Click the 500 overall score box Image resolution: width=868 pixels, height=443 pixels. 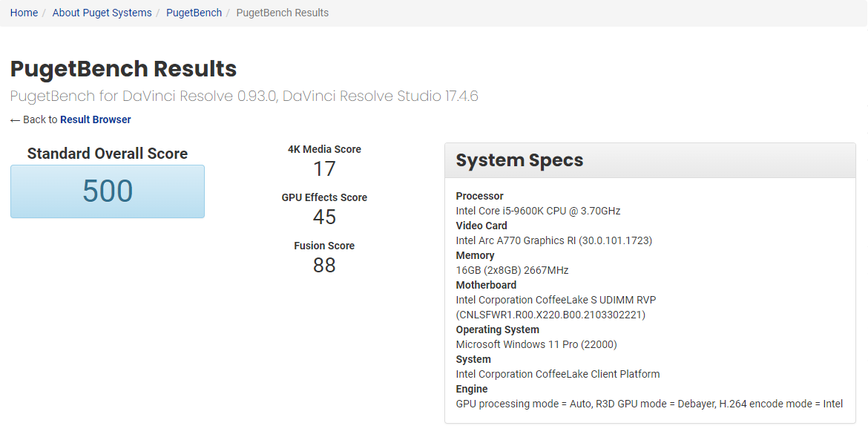pos(108,191)
